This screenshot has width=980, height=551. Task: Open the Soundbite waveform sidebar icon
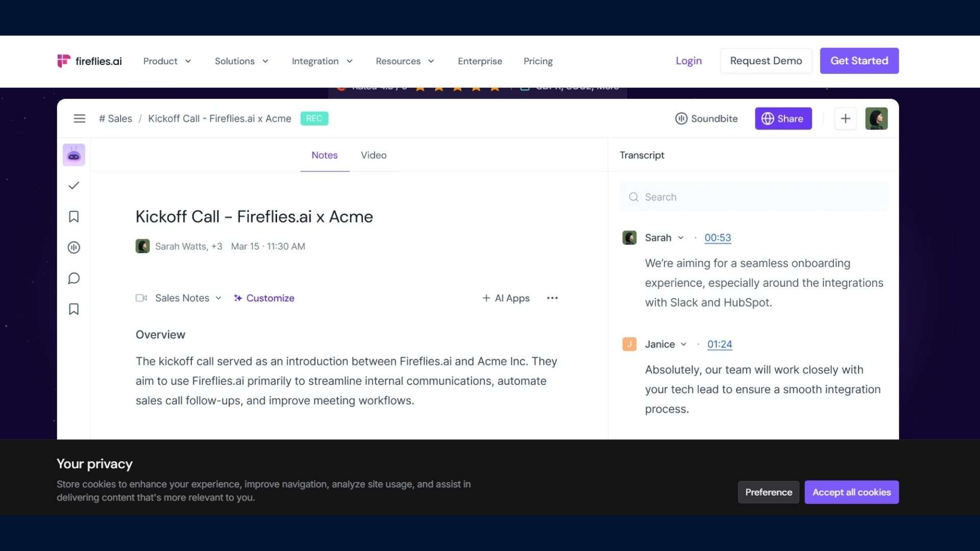click(74, 247)
